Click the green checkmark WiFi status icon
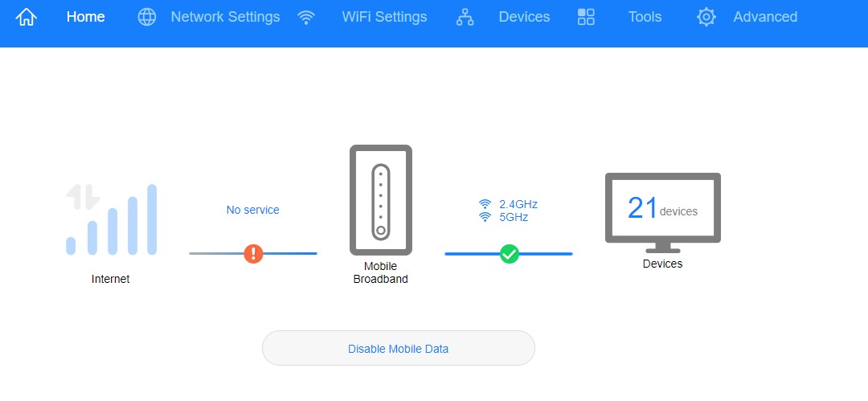Image resolution: width=868 pixels, height=401 pixels. click(510, 254)
